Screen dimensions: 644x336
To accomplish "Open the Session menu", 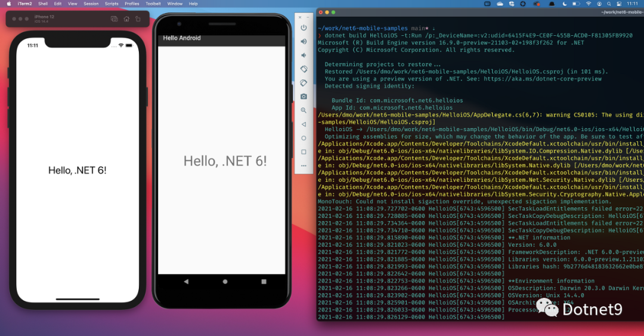I will (x=91, y=4).
